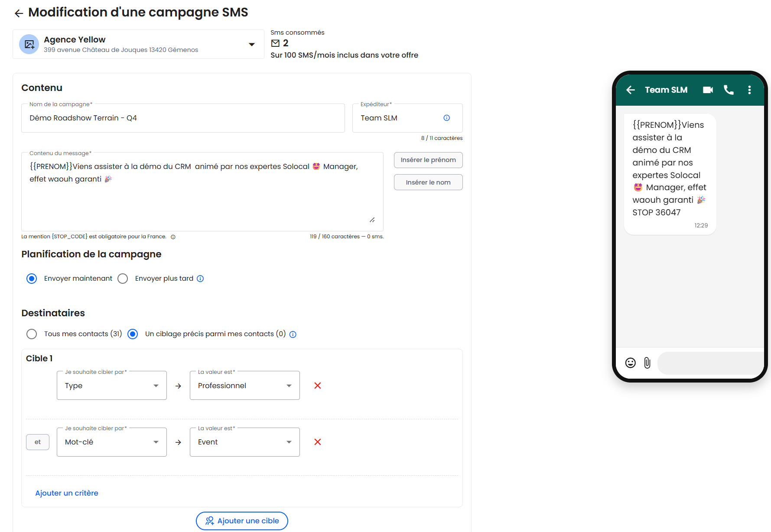Click the Agence Yellow image avatar icon
The height and width of the screenshot is (532, 771).
tap(29, 44)
